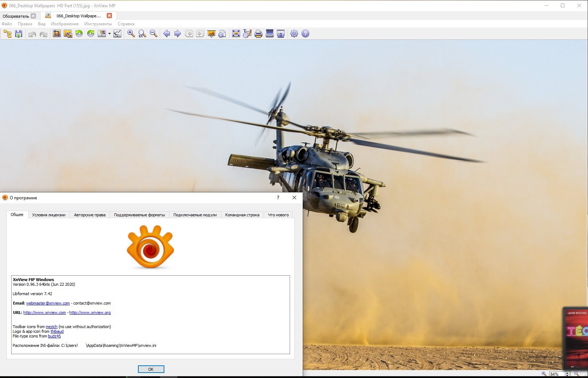Screen dimensions: 588x378
Task: Click the 1:1 actual size zoom icon
Action: 142,34
